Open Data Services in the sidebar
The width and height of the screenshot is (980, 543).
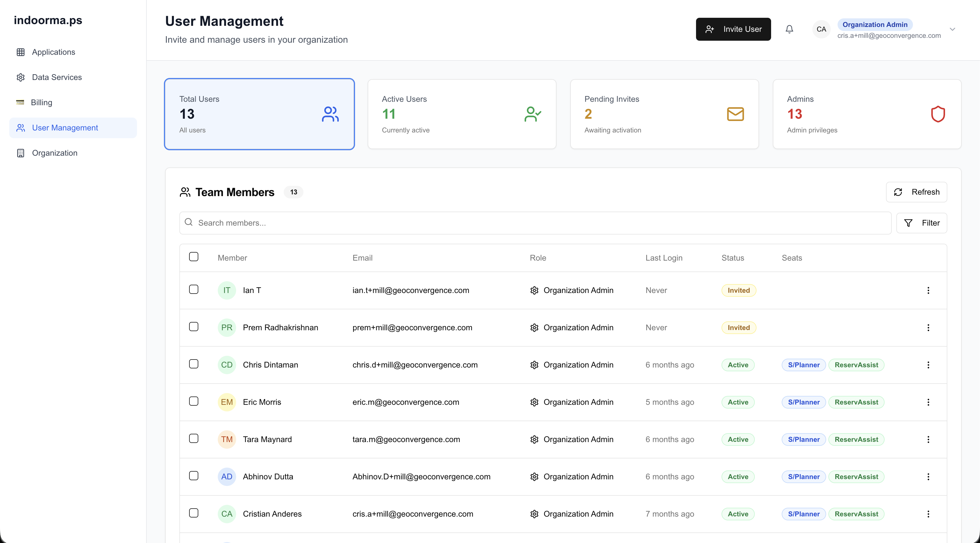tap(73, 77)
